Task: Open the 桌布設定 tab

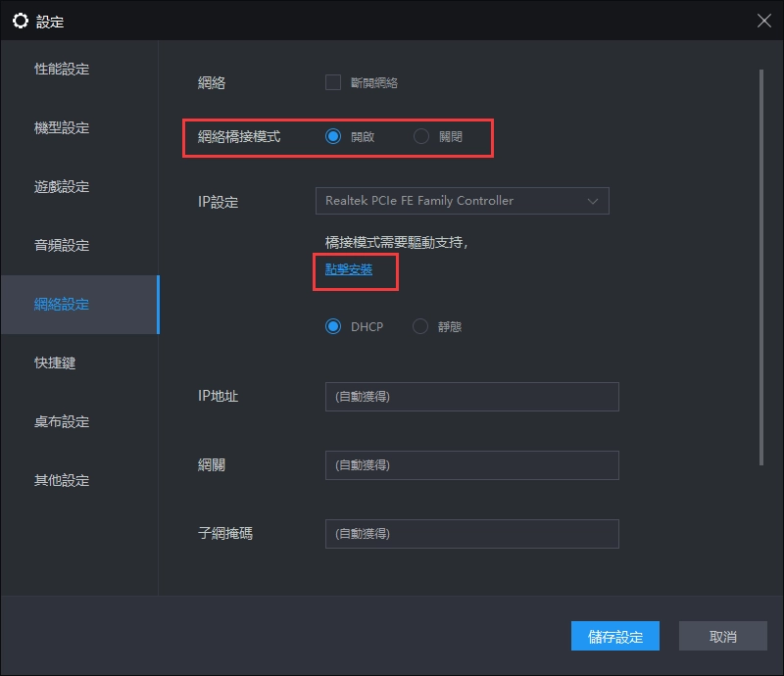Action: point(62,421)
